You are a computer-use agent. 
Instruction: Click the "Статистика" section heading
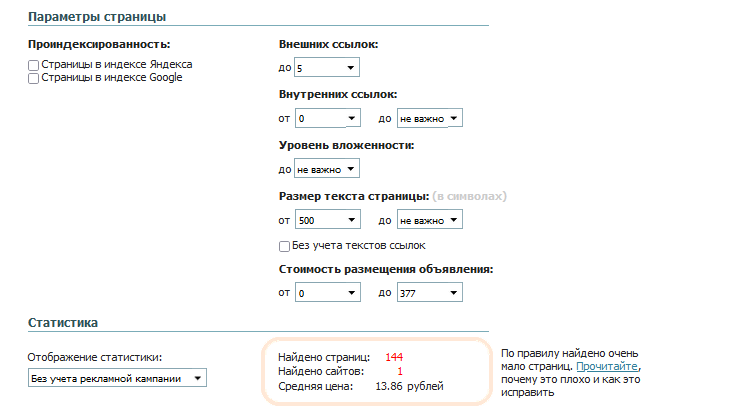point(62,323)
